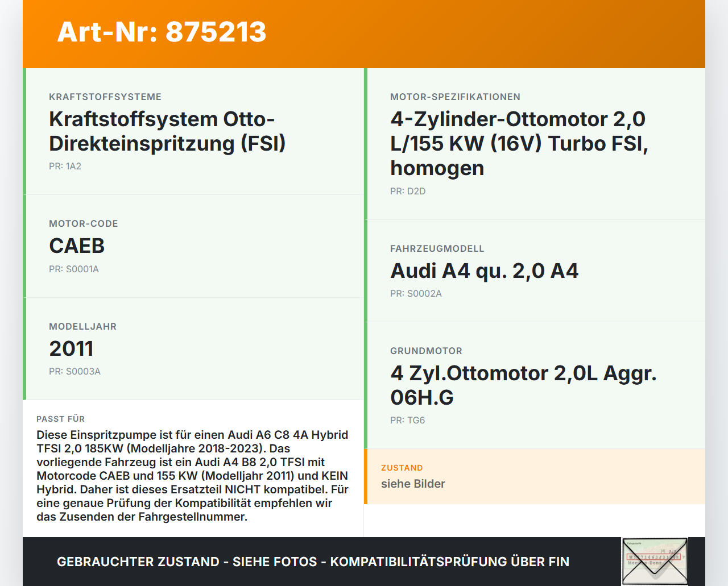Expand the Kraftstoffsystem Otto-Direkteinspritzung card

click(193, 131)
